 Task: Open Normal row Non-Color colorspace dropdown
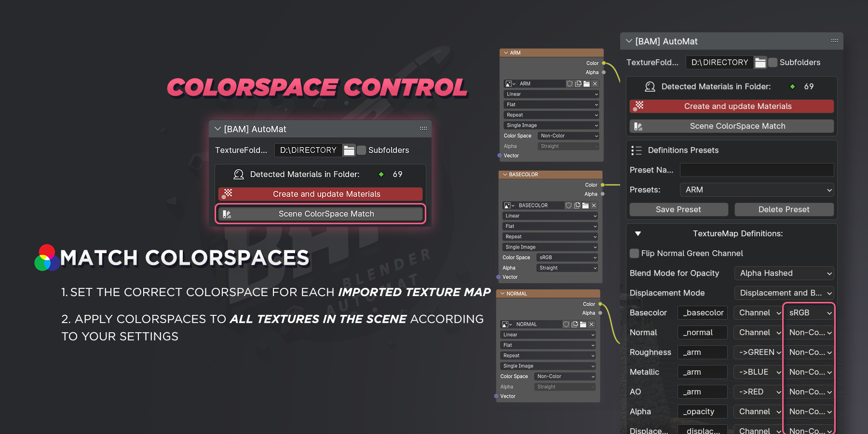click(x=809, y=333)
